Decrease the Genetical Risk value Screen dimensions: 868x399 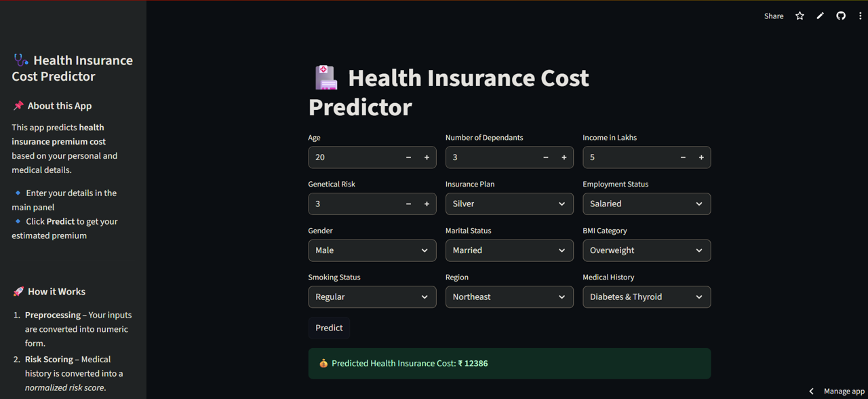(x=408, y=204)
